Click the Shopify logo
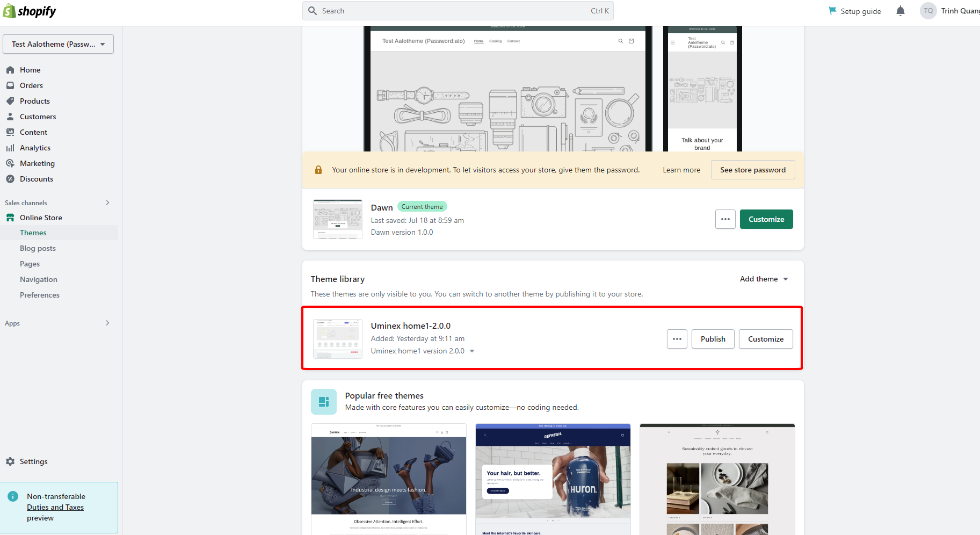Screen dimensions: 980x535 click(30, 11)
